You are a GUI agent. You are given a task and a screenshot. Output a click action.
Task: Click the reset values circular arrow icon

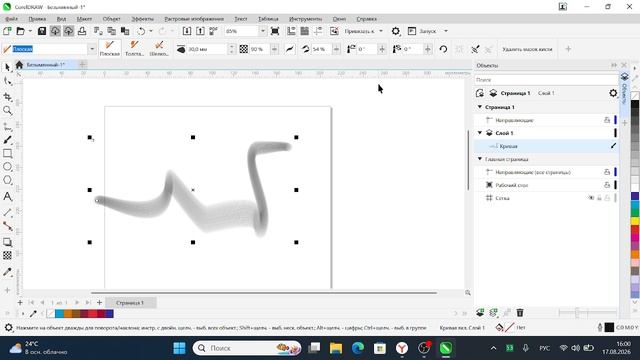pyautogui.click(x=443, y=49)
